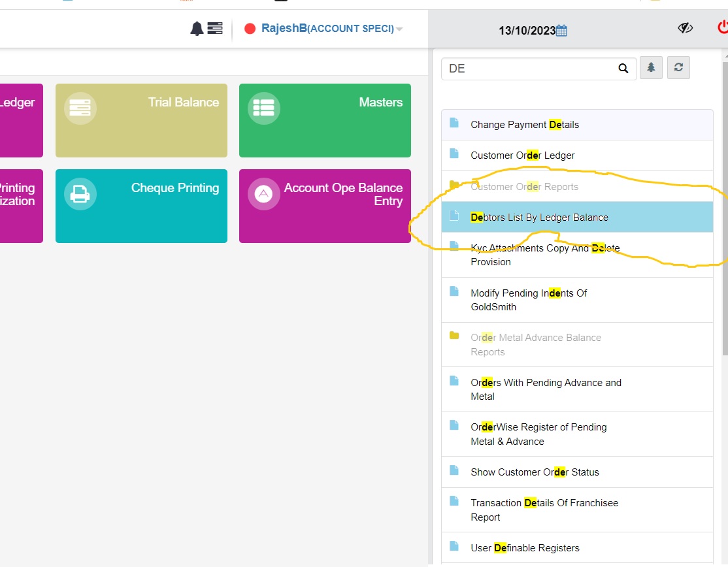The height and width of the screenshot is (567, 728).
Task: Open Modify Pending Indents Of GoldSmith
Action: pyautogui.click(x=577, y=300)
